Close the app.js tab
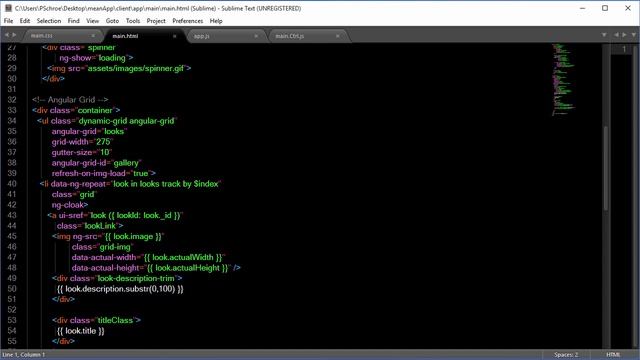The image size is (640, 360). click(256, 36)
